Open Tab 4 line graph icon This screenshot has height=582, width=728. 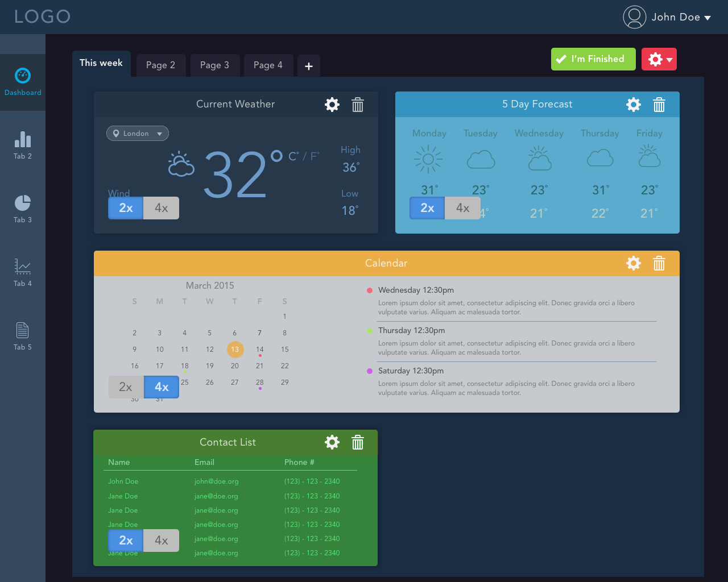click(23, 267)
